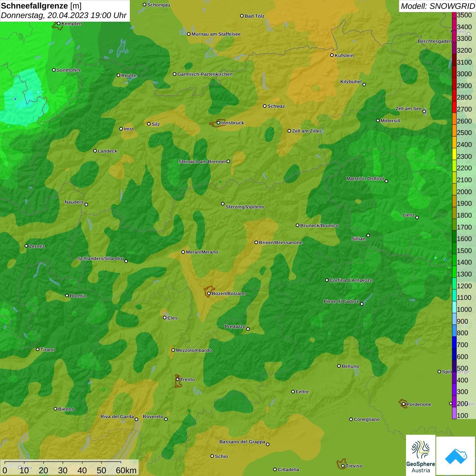Image resolution: width=476 pixels, height=476 pixels.
Task: Click the Bormio location marker dot
Action: [x=67, y=295]
